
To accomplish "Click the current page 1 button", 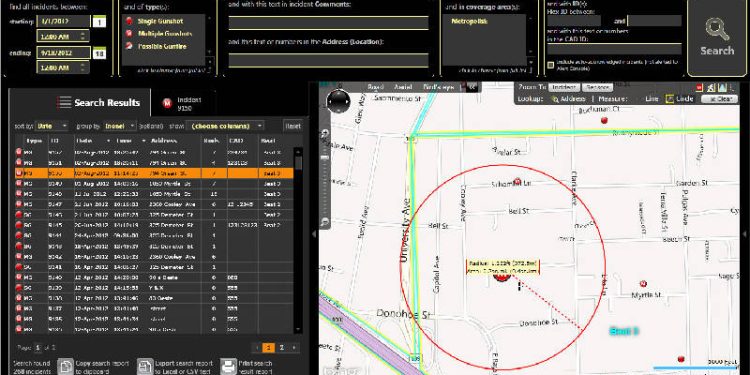I will click(269, 348).
